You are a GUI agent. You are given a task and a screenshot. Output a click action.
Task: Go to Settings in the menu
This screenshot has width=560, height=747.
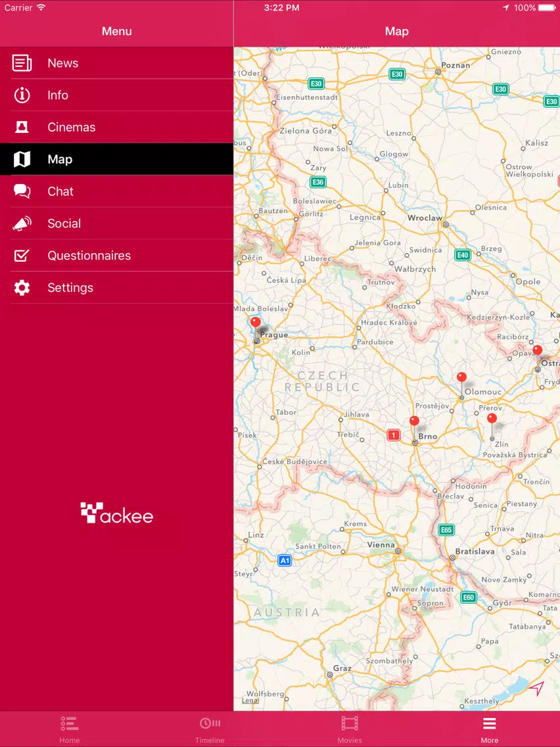click(117, 288)
